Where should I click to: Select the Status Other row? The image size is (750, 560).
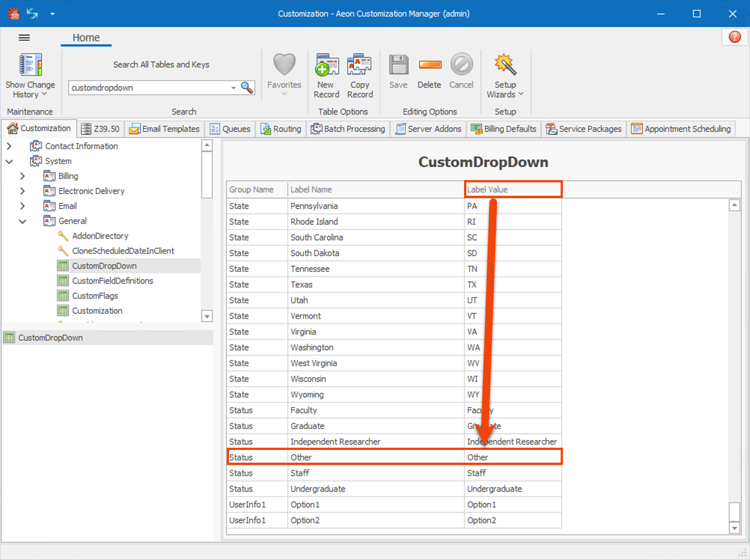pyautogui.click(x=374, y=457)
